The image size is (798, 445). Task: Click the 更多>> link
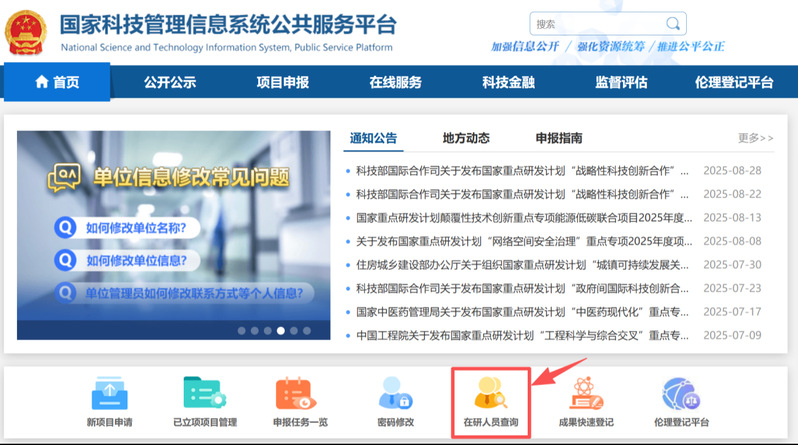(x=755, y=138)
